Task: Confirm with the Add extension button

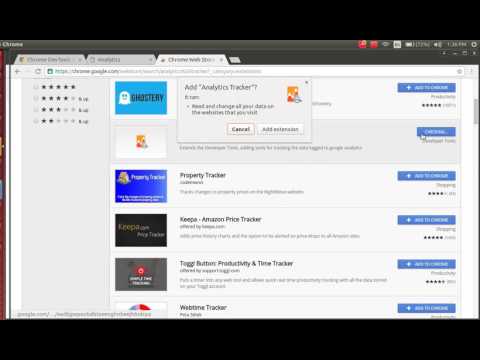Action: point(280,129)
